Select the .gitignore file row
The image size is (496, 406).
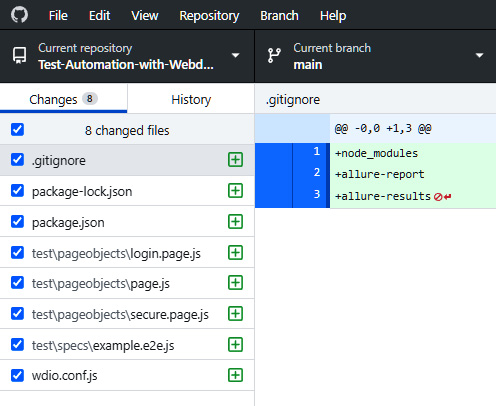tap(127, 160)
